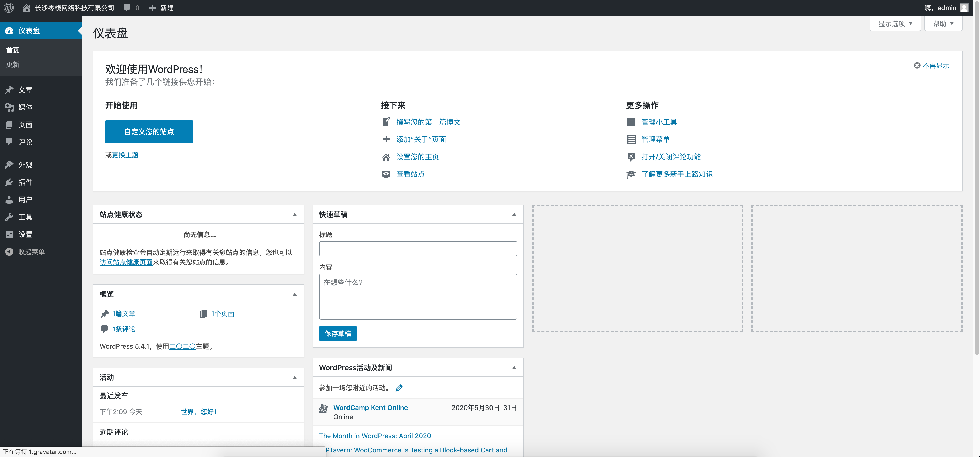Image resolution: width=980 pixels, height=457 pixels.
Task: Click the 保存草稿 button
Action: pos(338,333)
